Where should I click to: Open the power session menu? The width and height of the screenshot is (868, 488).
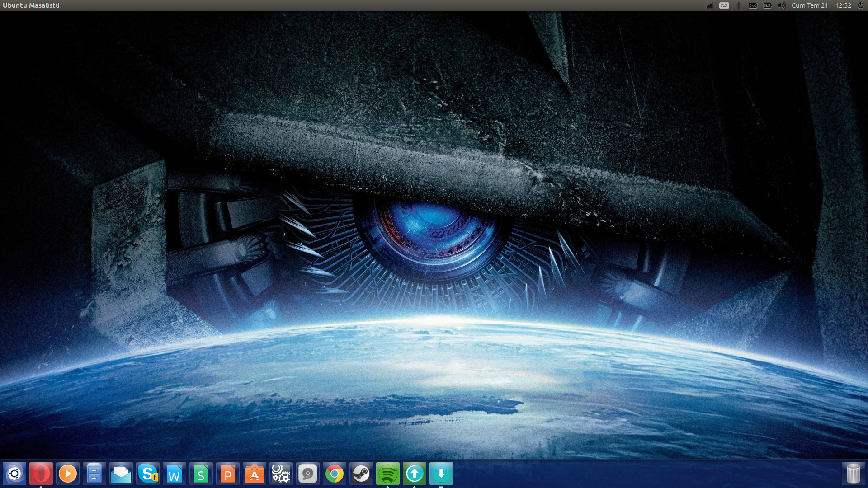click(861, 5)
